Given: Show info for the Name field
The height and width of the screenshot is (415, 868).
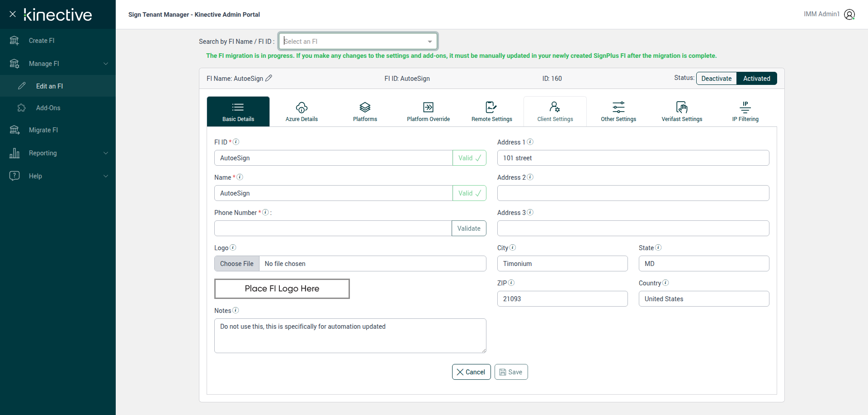Looking at the screenshot, I should (x=240, y=177).
